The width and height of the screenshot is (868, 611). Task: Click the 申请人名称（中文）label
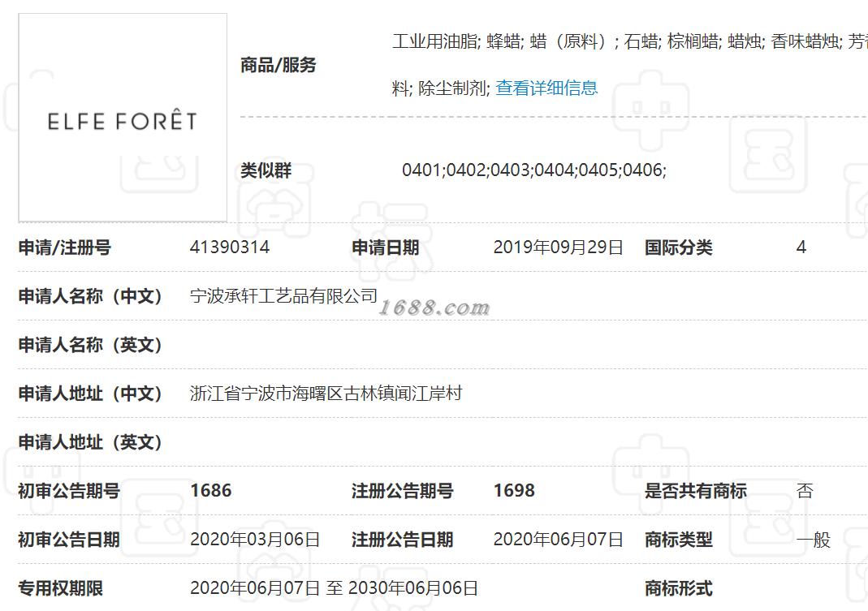[x=90, y=296]
